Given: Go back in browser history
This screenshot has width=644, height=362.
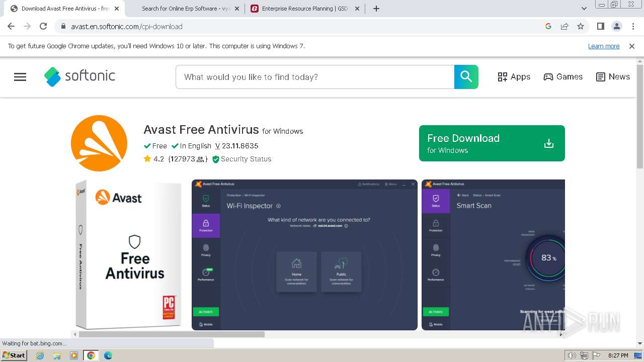Looking at the screenshot, I should (x=11, y=27).
